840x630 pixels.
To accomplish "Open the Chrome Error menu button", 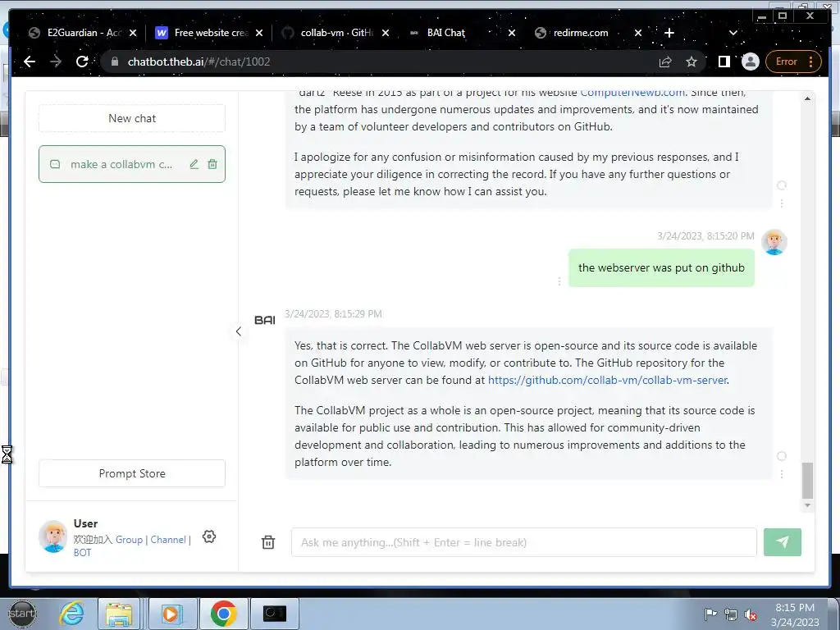I will [793, 62].
